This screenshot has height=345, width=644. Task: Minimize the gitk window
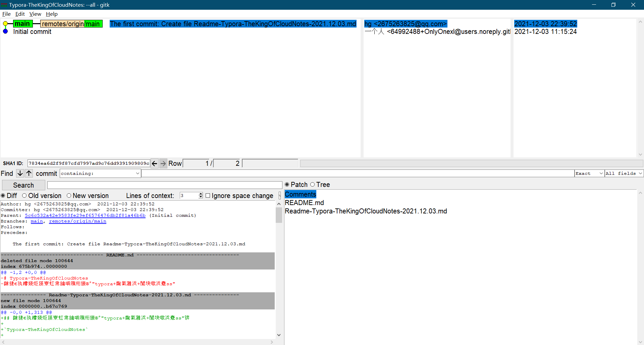[594, 5]
